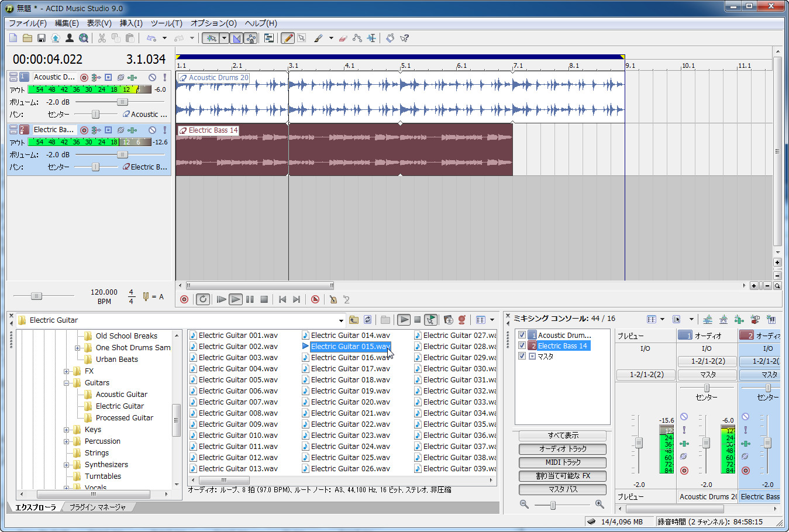Arm the Electric Bass track for record
Viewport: 789px width, 532px height.
84,130
